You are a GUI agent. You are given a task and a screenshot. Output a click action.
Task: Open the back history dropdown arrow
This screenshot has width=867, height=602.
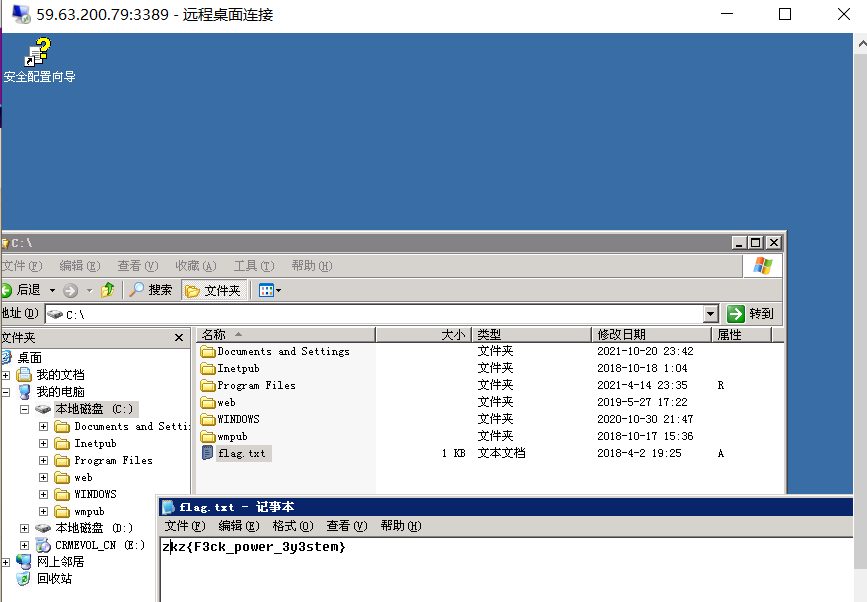click(53, 290)
